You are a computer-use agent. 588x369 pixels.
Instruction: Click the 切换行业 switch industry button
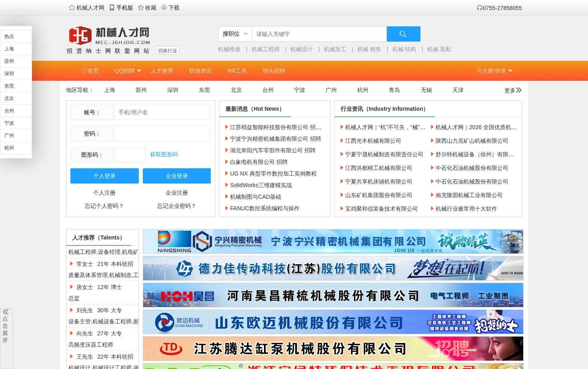pos(168,51)
